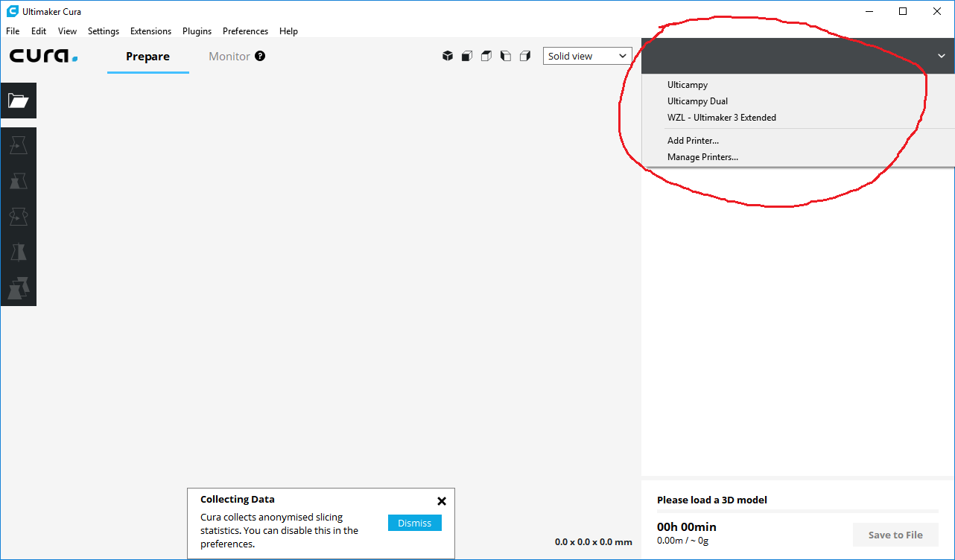Open the Plugins menu
The image size is (955, 560).
point(197,31)
